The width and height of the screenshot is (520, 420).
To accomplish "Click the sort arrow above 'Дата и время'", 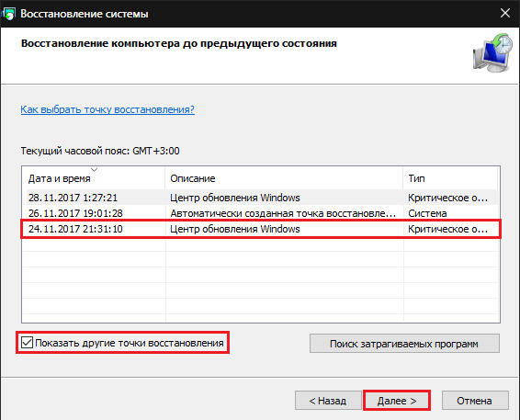I will click(x=95, y=170).
